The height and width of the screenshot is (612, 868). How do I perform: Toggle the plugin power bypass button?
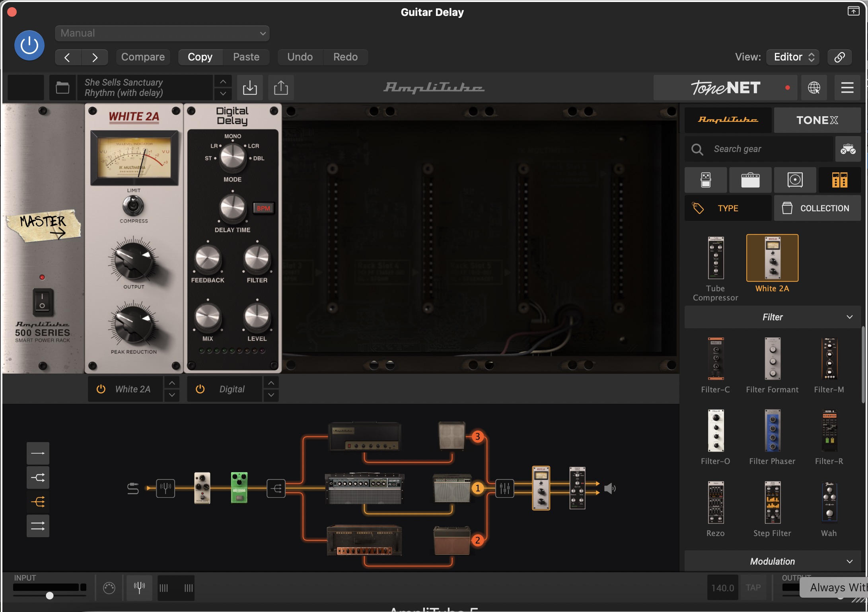pyautogui.click(x=29, y=45)
